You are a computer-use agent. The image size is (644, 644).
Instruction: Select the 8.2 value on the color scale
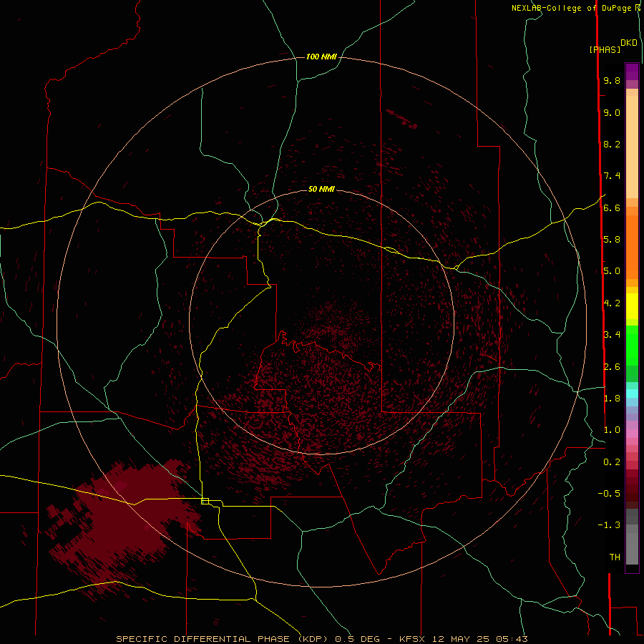point(612,144)
